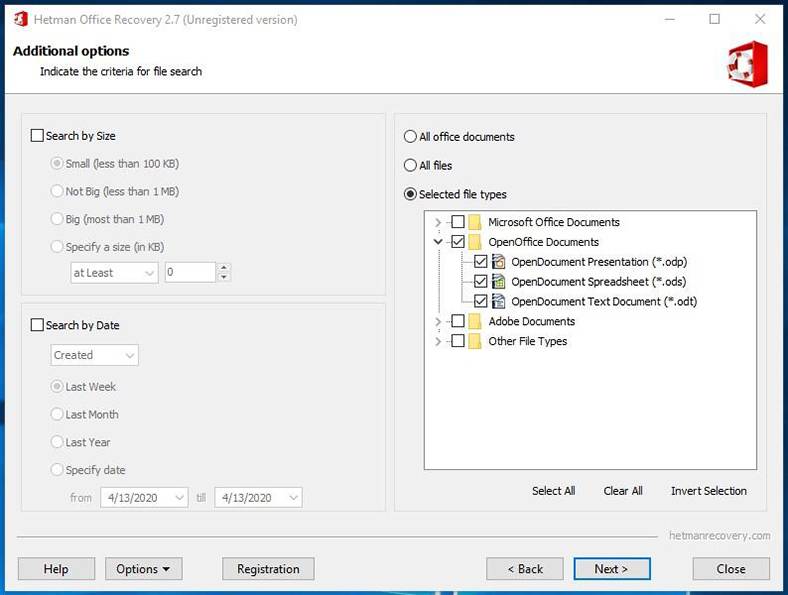
Task: Check the Microsoft Office Documents checkbox
Action: [458, 222]
